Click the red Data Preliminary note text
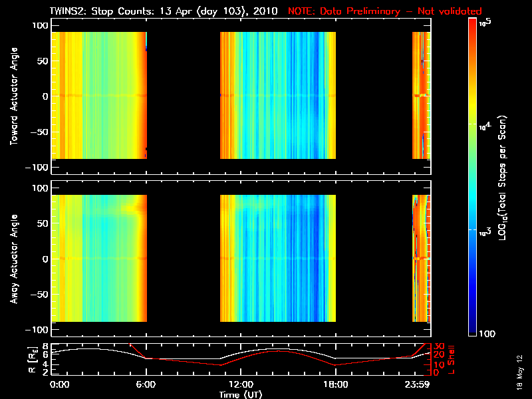The image size is (532, 399). click(385, 11)
